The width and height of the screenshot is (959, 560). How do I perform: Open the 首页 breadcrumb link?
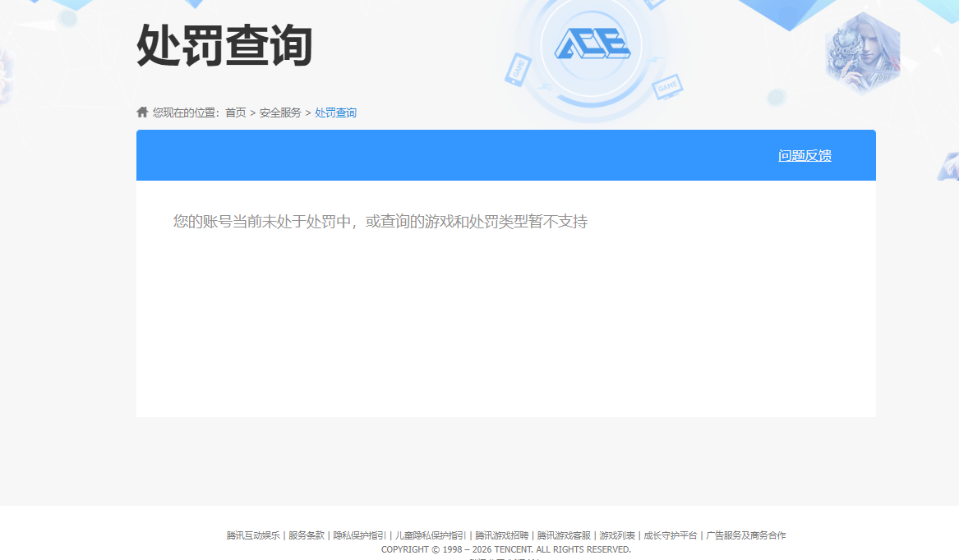pyautogui.click(x=236, y=112)
